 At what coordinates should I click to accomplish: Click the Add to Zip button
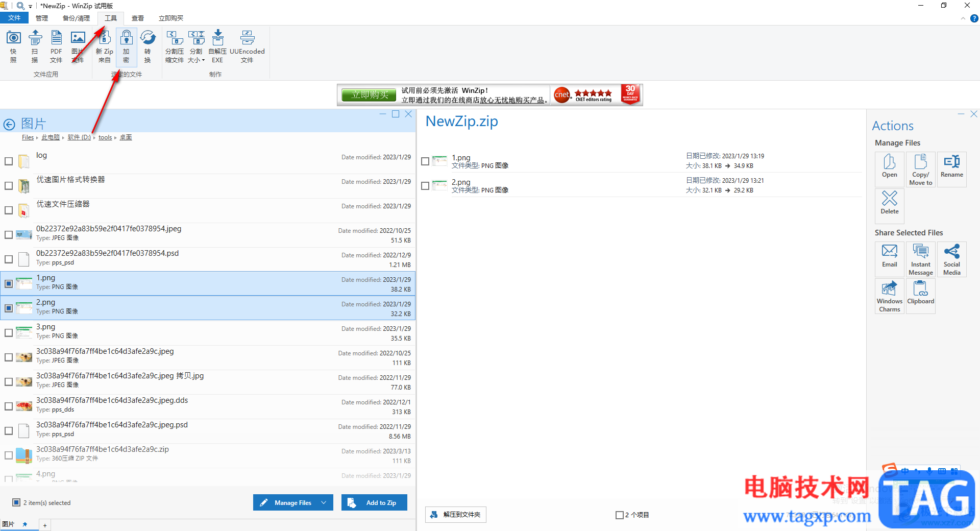click(x=375, y=503)
